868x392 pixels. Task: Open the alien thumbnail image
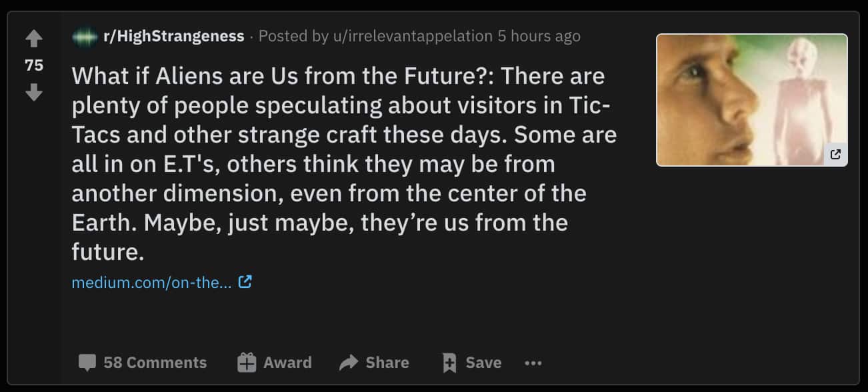tap(752, 100)
